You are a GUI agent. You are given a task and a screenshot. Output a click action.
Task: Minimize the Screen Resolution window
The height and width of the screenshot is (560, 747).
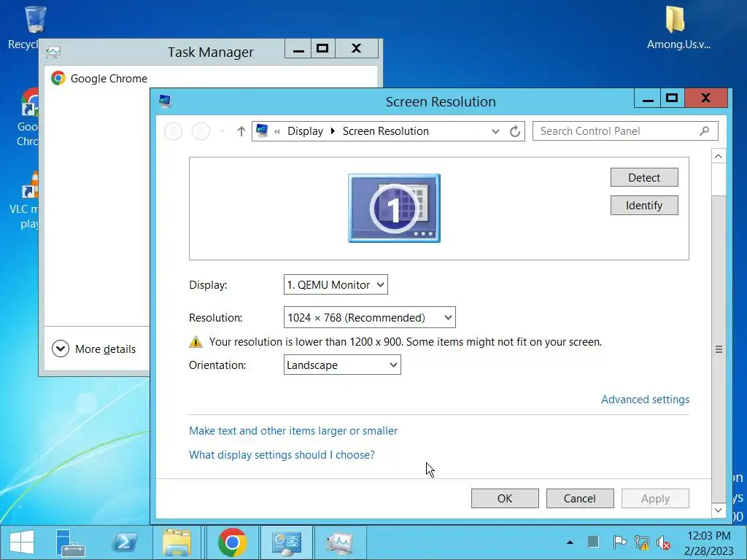coord(648,98)
